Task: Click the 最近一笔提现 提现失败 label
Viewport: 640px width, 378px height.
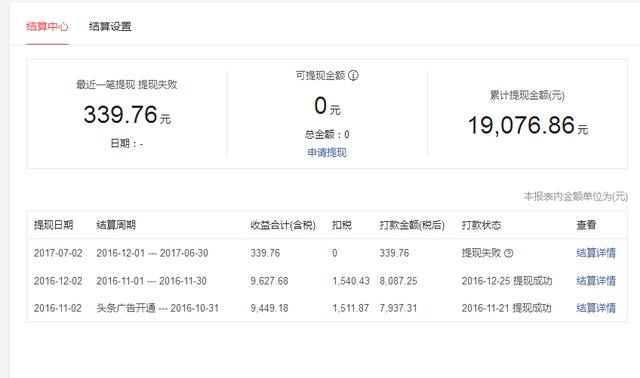Action: [127, 84]
